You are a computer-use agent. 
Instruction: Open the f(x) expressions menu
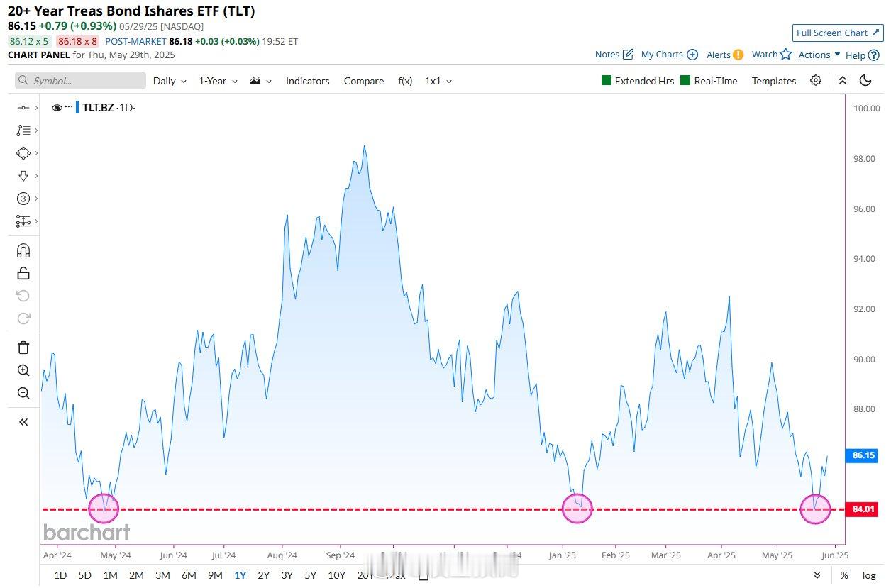click(x=405, y=81)
